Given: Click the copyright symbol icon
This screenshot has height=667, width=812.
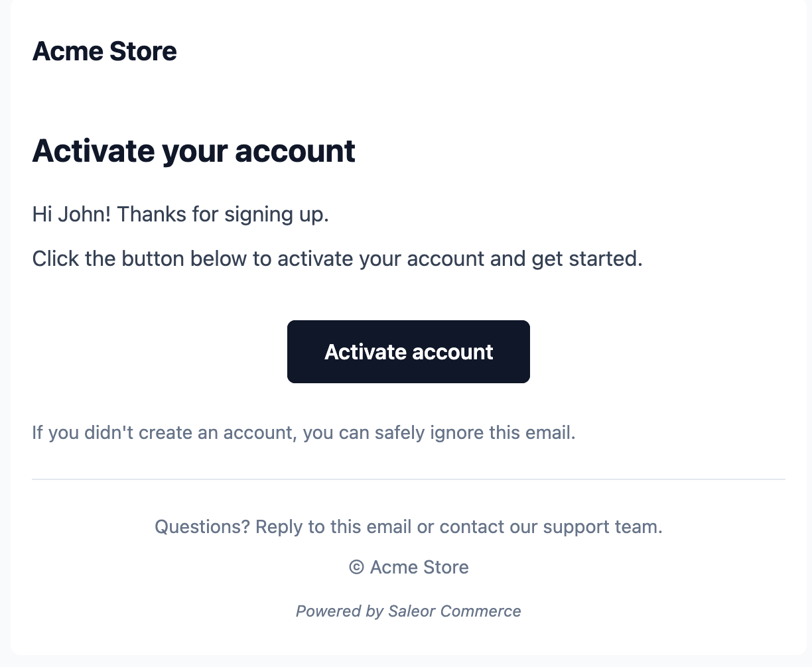Looking at the screenshot, I should pyautogui.click(x=356, y=568).
